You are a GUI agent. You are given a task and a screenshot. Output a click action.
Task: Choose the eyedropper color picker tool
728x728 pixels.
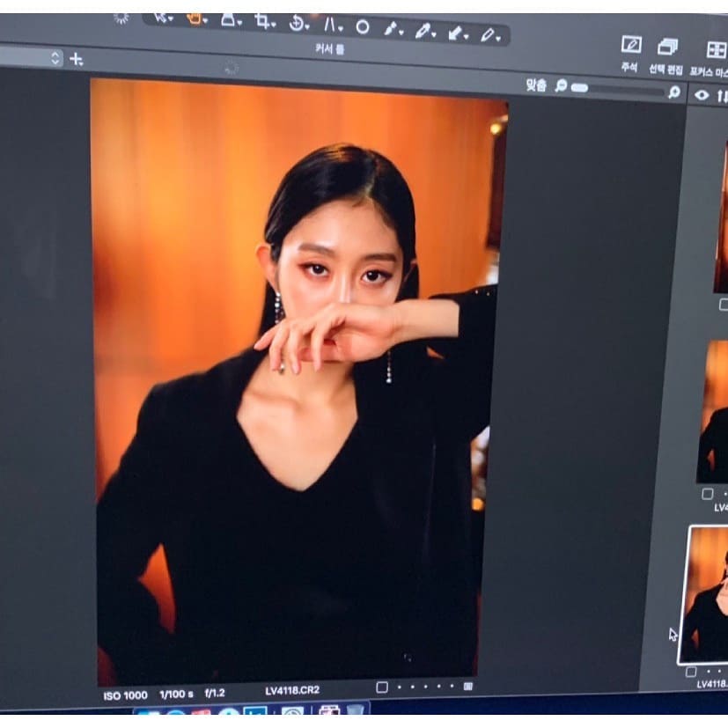[424, 31]
